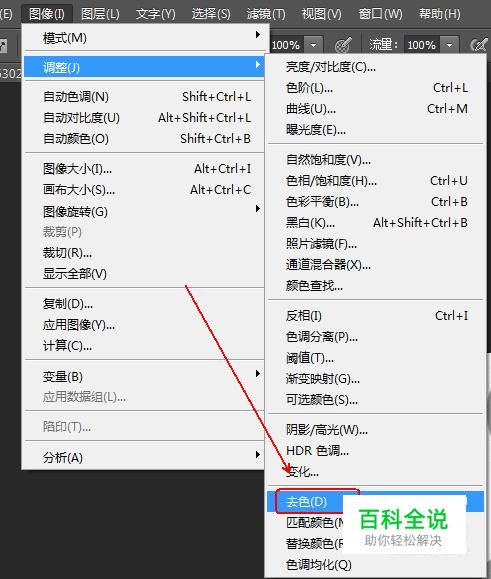Choose 自动颜色(O) from the menu
Viewport: 491px width, 579px height.
pyautogui.click(x=144, y=139)
